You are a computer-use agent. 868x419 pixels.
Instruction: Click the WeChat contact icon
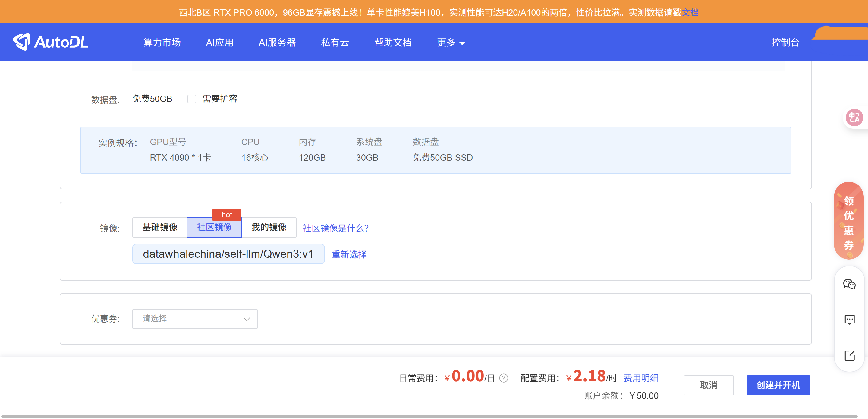849,284
